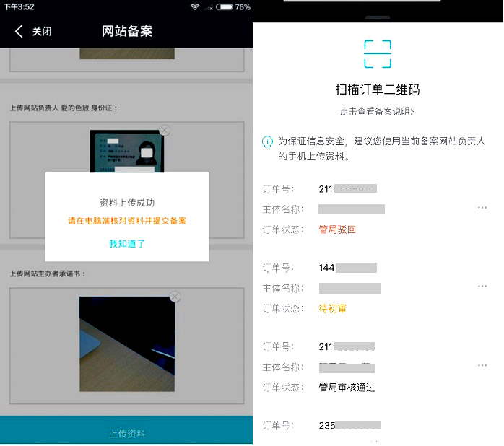
Task: Open the 点击查看备案说明 link
Action: [377, 112]
